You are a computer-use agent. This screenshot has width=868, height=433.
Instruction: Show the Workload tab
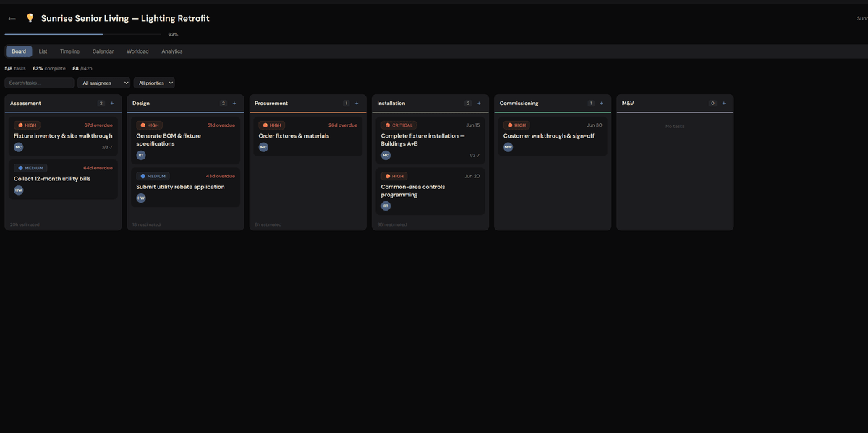pyautogui.click(x=137, y=51)
